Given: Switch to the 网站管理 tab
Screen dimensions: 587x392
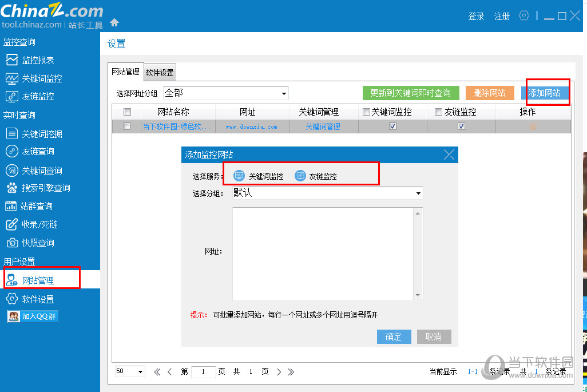Looking at the screenshot, I should [x=126, y=72].
